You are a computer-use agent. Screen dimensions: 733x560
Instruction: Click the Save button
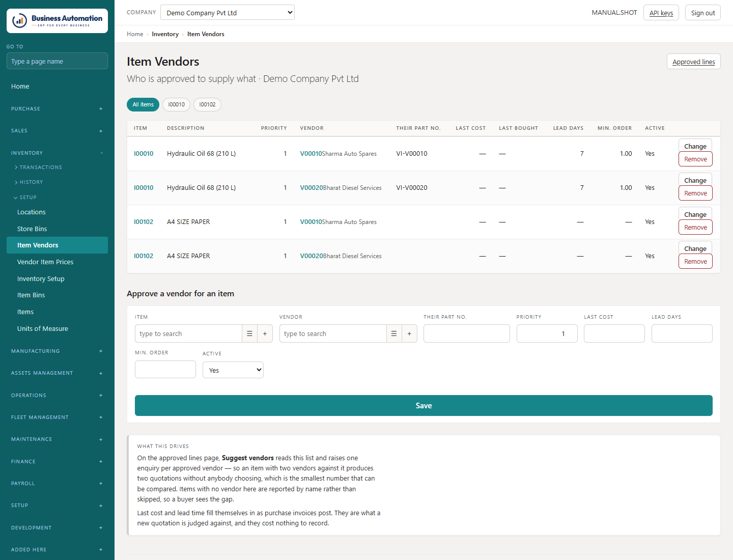pos(424,406)
